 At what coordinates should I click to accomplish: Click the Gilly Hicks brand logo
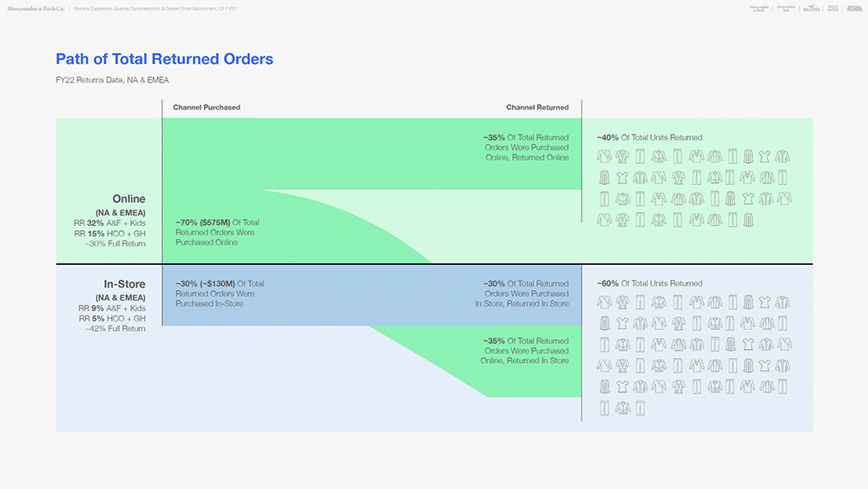coord(832,8)
